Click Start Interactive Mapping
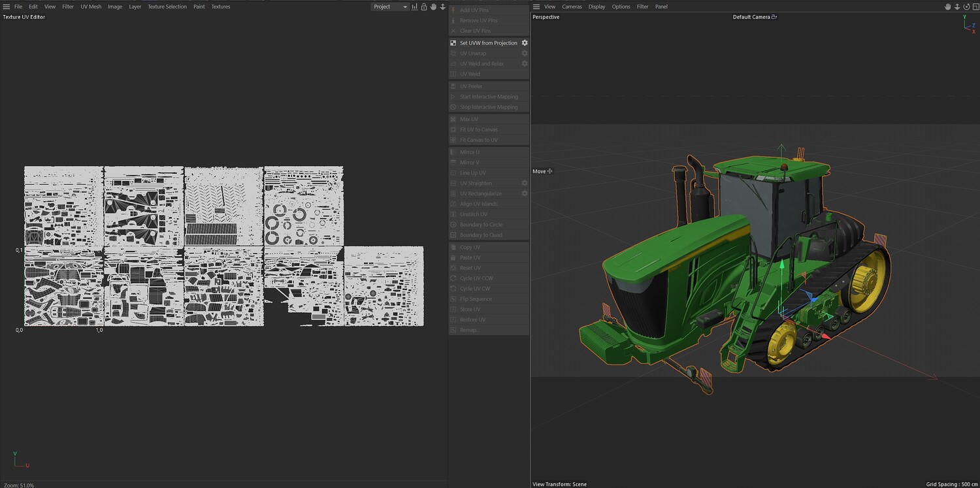 click(x=489, y=97)
